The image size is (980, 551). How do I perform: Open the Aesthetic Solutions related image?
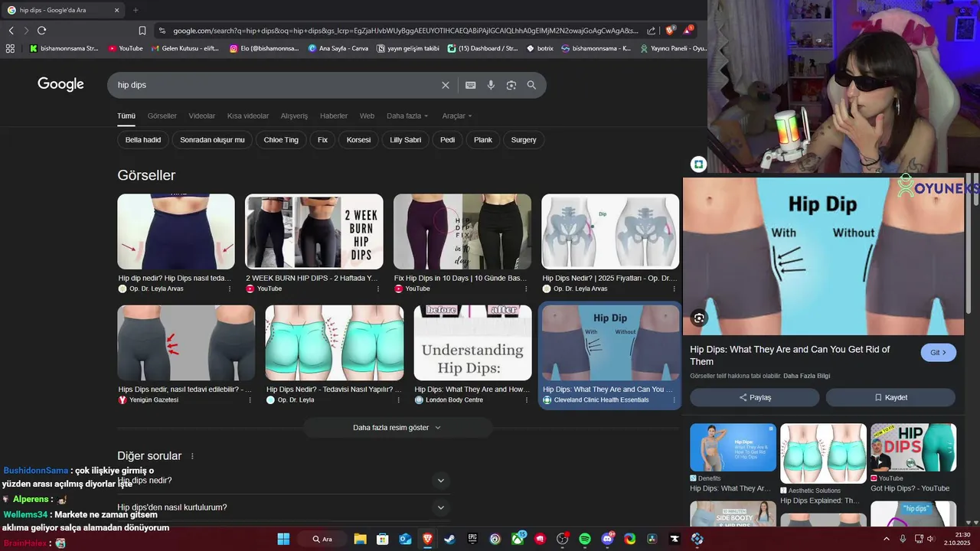[823, 454]
